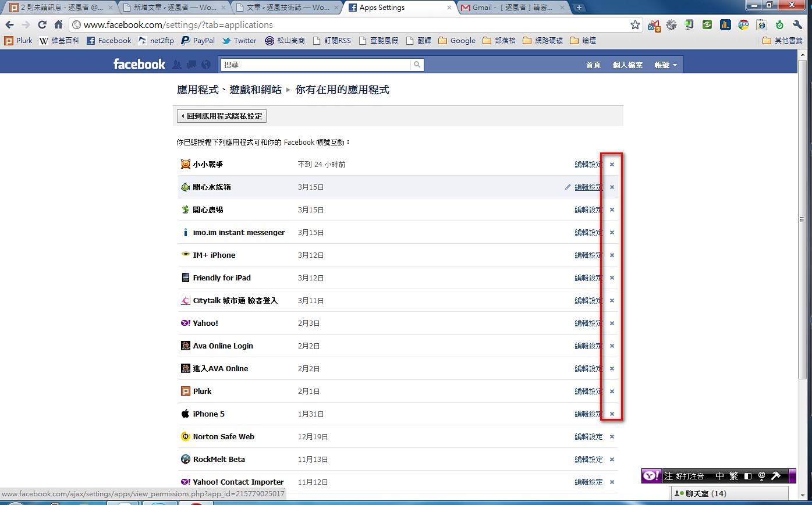Remove the Friendly for iPad app
The image size is (812, 505).
pos(612,278)
